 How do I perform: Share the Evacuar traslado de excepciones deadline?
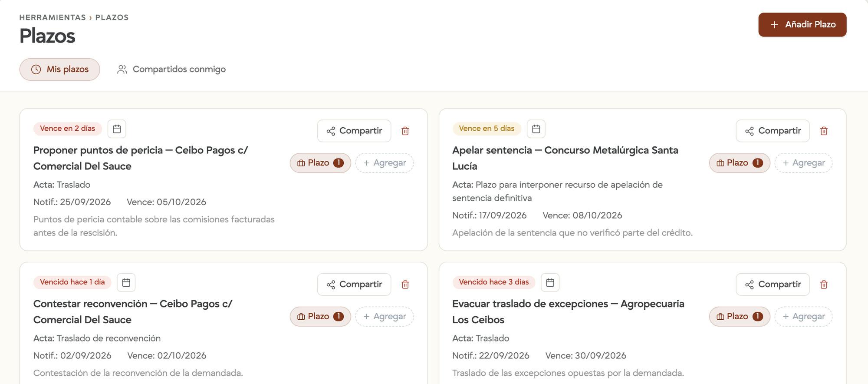773,285
